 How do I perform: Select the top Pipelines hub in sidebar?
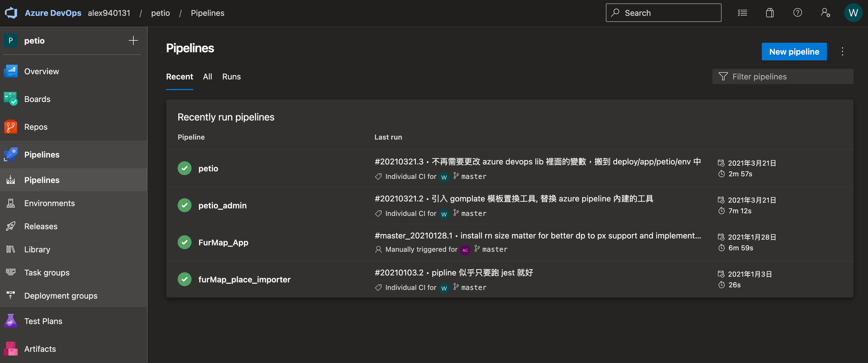[74, 154]
